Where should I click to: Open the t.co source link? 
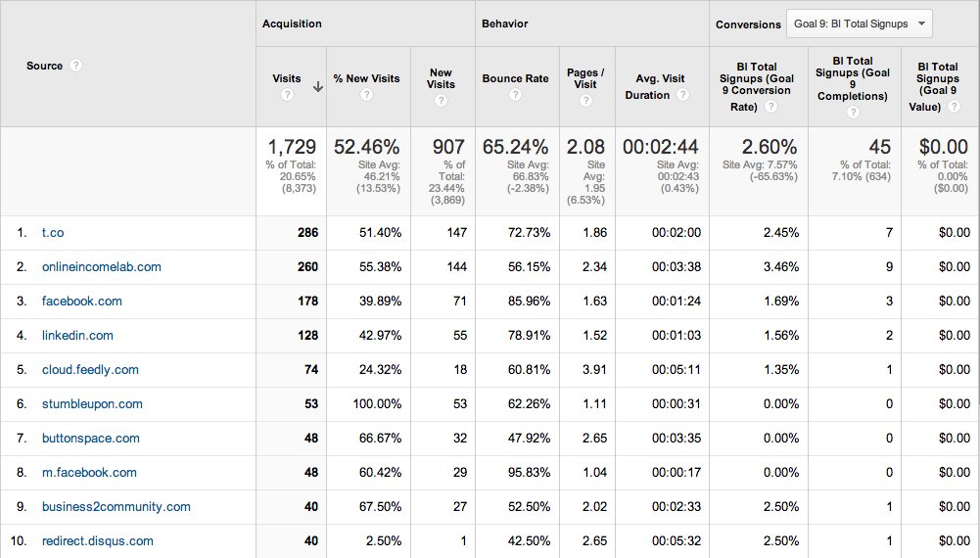53,232
